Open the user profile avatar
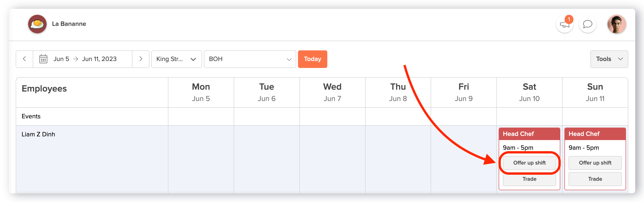The width and height of the screenshot is (644, 202). (617, 24)
